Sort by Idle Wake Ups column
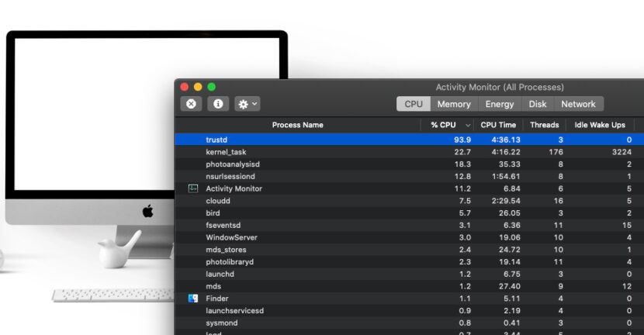 click(599, 125)
